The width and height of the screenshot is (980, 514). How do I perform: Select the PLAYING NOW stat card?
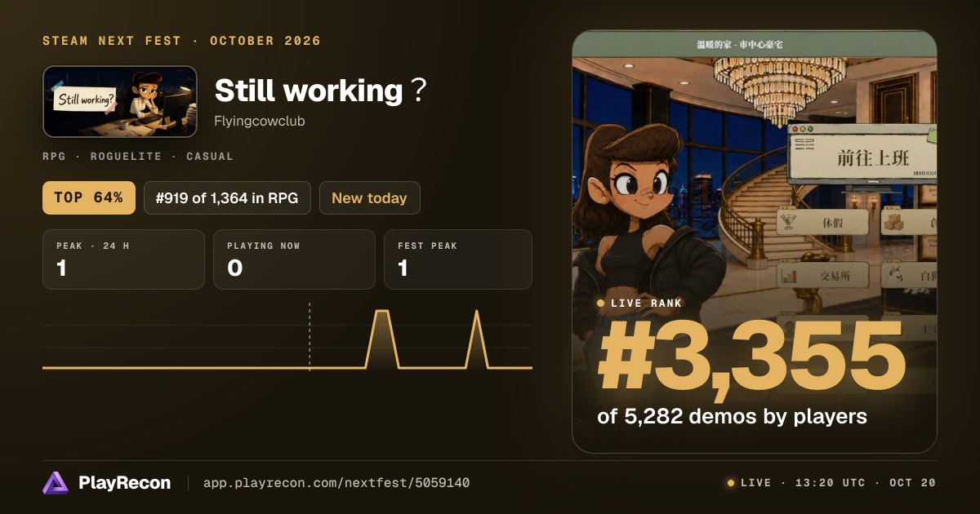click(294, 259)
